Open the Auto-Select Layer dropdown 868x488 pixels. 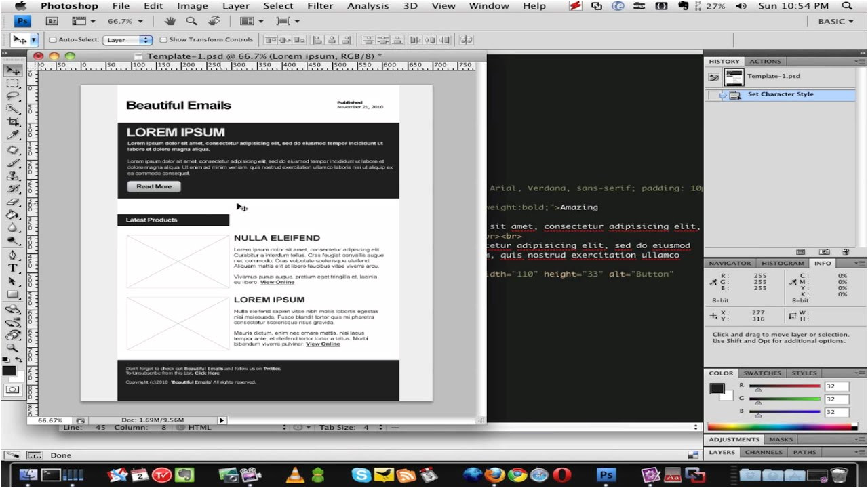tap(127, 40)
